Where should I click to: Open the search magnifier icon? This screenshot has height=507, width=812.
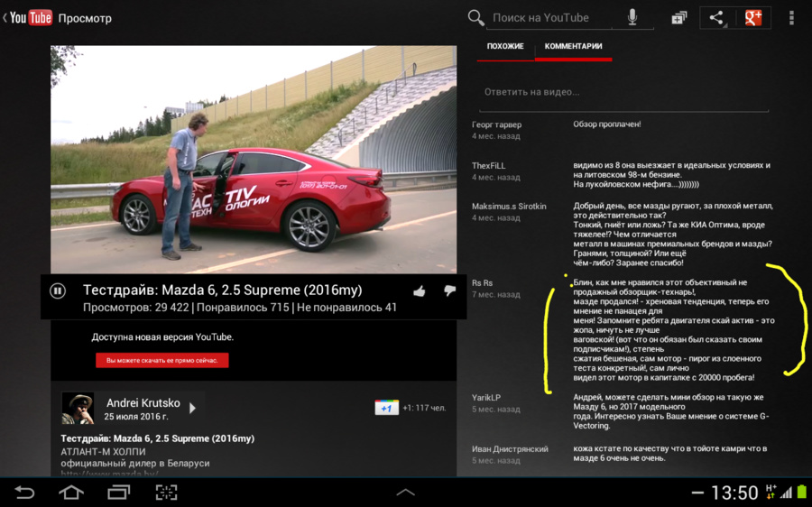tap(475, 18)
